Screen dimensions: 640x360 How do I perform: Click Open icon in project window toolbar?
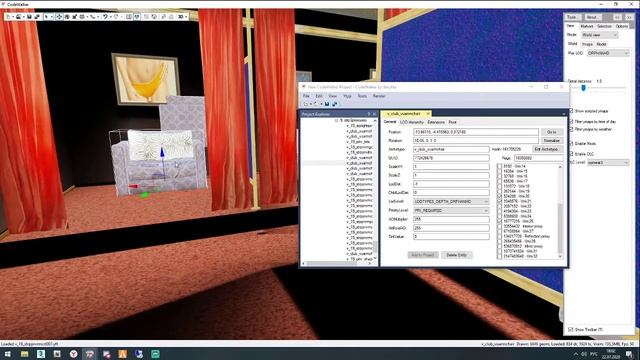(x=316, y=104)
